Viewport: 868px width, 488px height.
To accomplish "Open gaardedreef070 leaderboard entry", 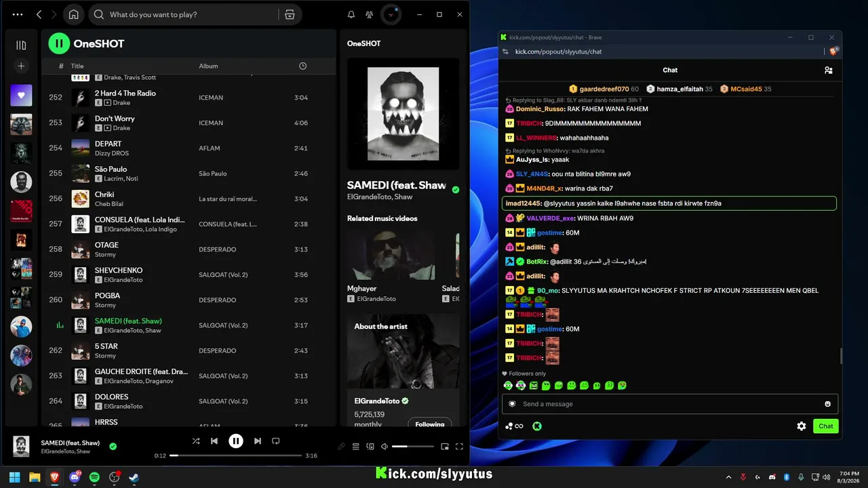I will (x=604, y=89).
